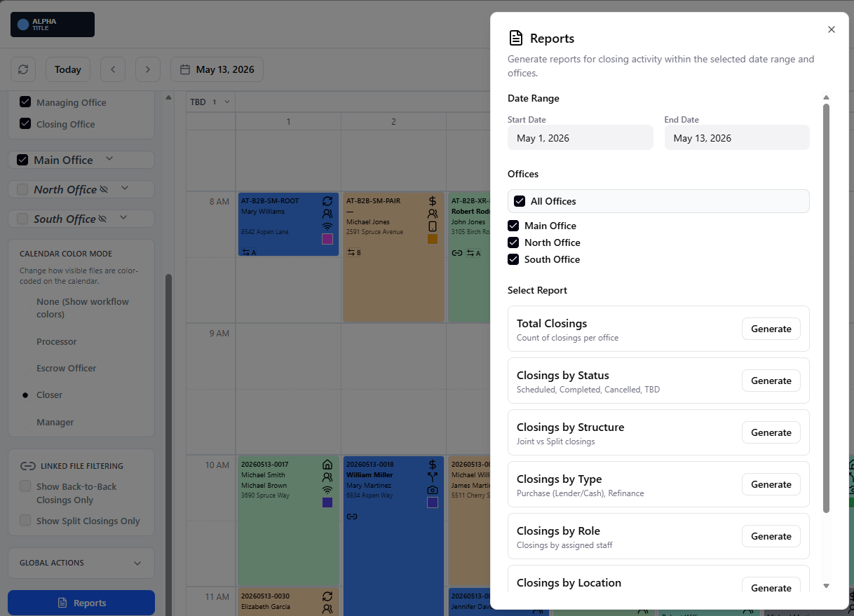854x616 pixels.
Task: Expand the North Office chevron in the sidebar
Action: point(125,189)
